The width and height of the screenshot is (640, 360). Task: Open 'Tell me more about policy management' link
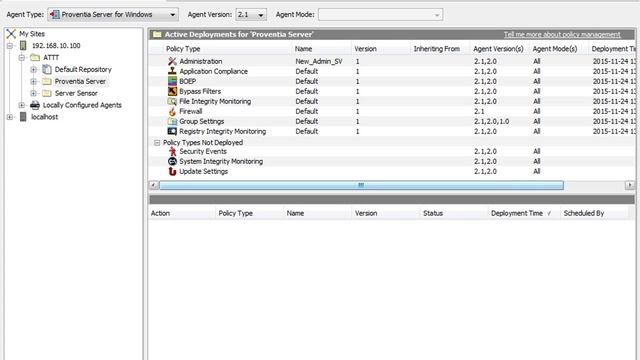point(562,34)
